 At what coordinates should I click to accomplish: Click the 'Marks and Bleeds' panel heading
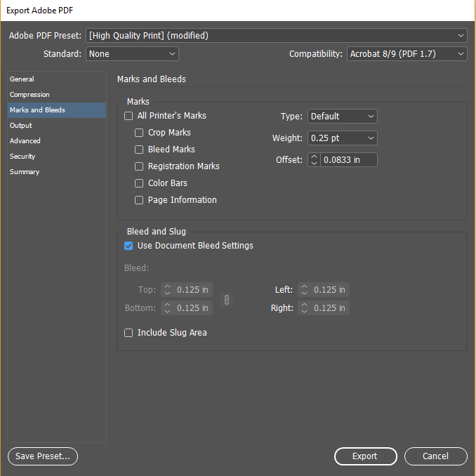pyautogui.click(x=152, y=79)
